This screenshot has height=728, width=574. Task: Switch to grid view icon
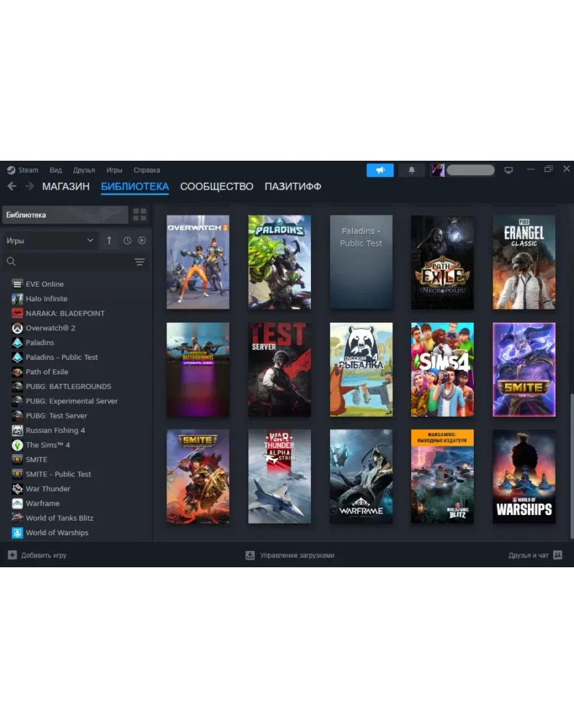click(139, 215)
